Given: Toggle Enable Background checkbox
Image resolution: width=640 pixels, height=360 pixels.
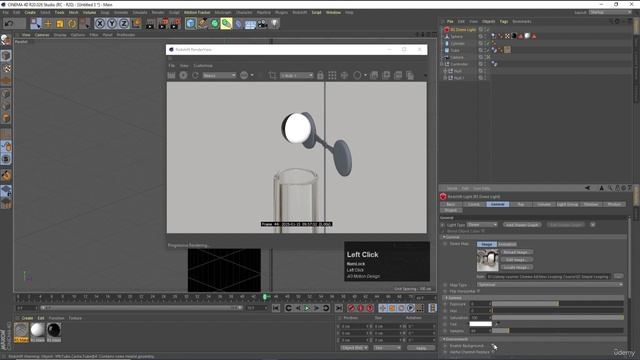Looking at the screenshot, I should [493, 346].
